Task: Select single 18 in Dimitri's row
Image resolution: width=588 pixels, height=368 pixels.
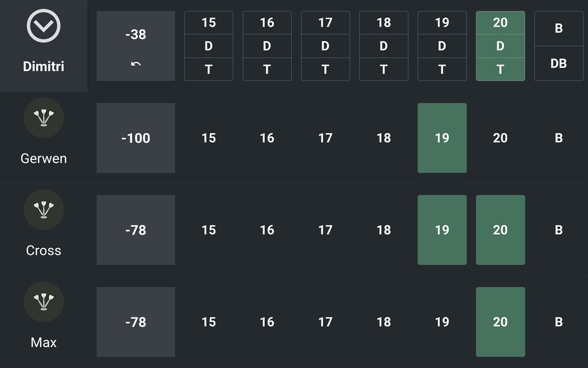Action: tap(383, 23)
